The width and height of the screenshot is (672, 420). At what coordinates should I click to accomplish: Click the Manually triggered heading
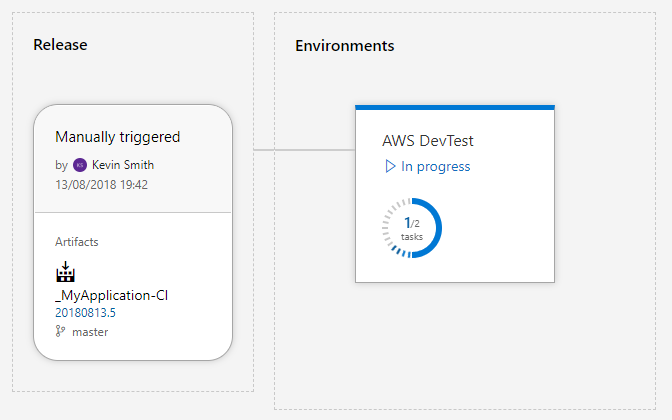coord(117,136)
